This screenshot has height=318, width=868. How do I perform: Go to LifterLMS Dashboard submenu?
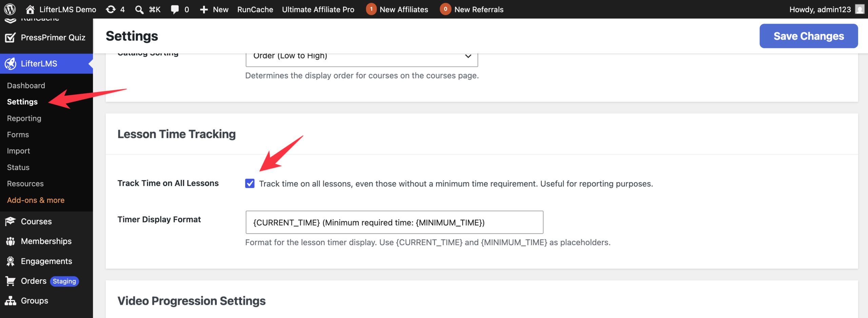point(26,85)
